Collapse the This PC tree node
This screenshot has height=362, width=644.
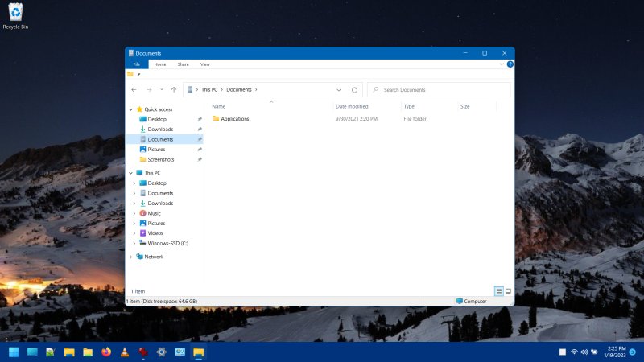tap(130, 173)
